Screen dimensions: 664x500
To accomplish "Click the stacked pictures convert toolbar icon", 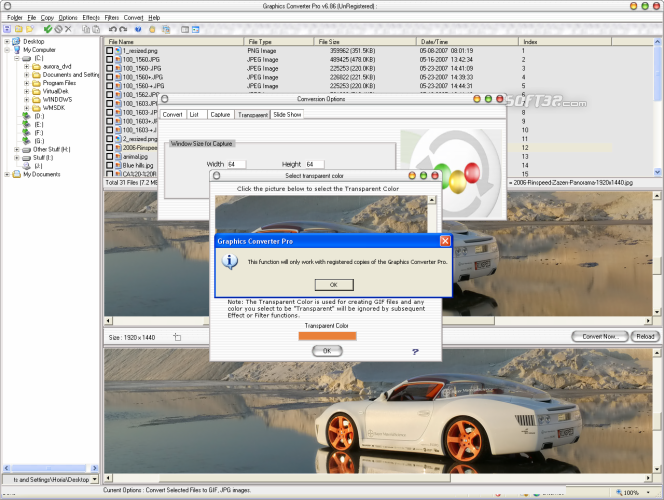I will [x=166, y=29].
